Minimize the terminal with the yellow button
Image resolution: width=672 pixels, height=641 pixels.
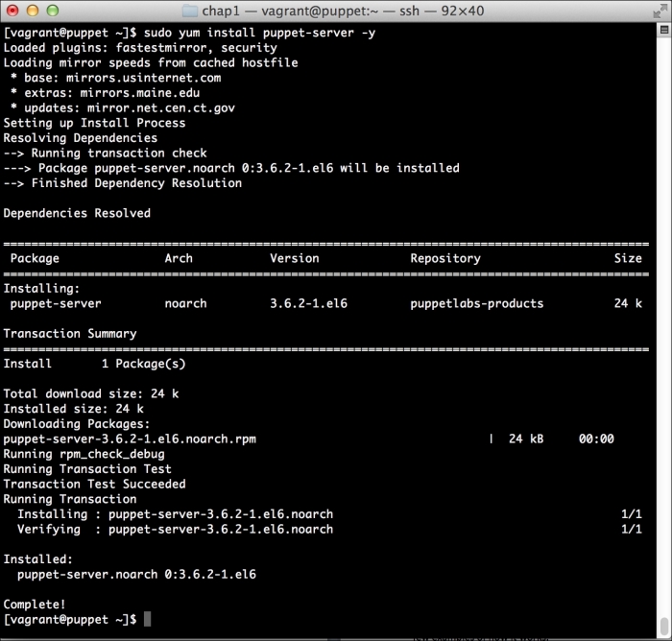pyautogui.click(x=31, y=11)
